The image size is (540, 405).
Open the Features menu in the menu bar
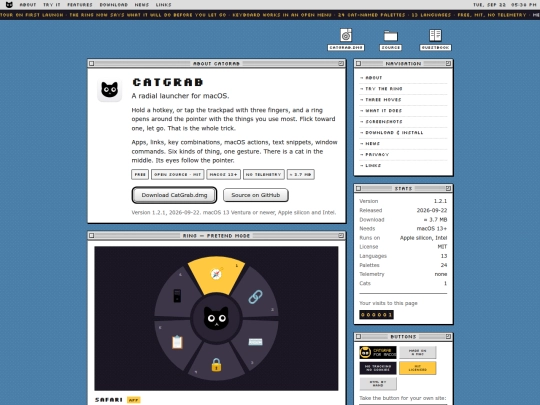coord(80,5)
